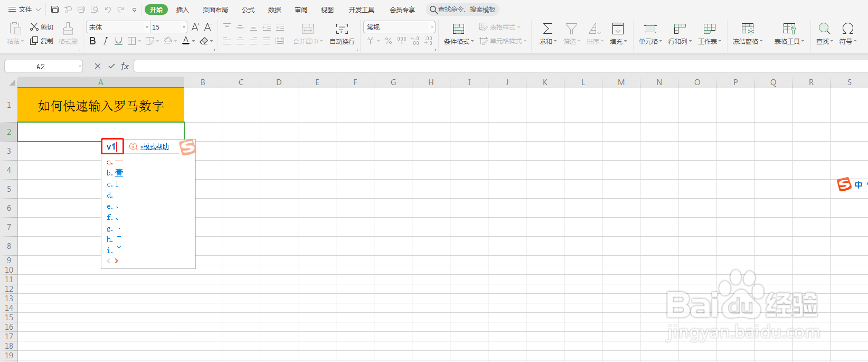Viewport: 868px width, 362px height.
Task: Click the eraser clear-format icon
Action: pyautogui.click(x=204, y=41)
